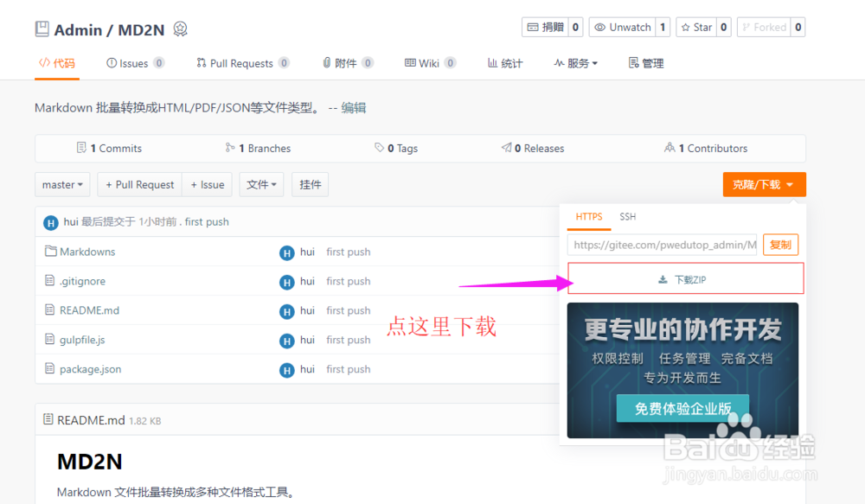This screenshot has height=504, width=865.
Task: Click the + Issue button
Action: [x=208, y=184]
